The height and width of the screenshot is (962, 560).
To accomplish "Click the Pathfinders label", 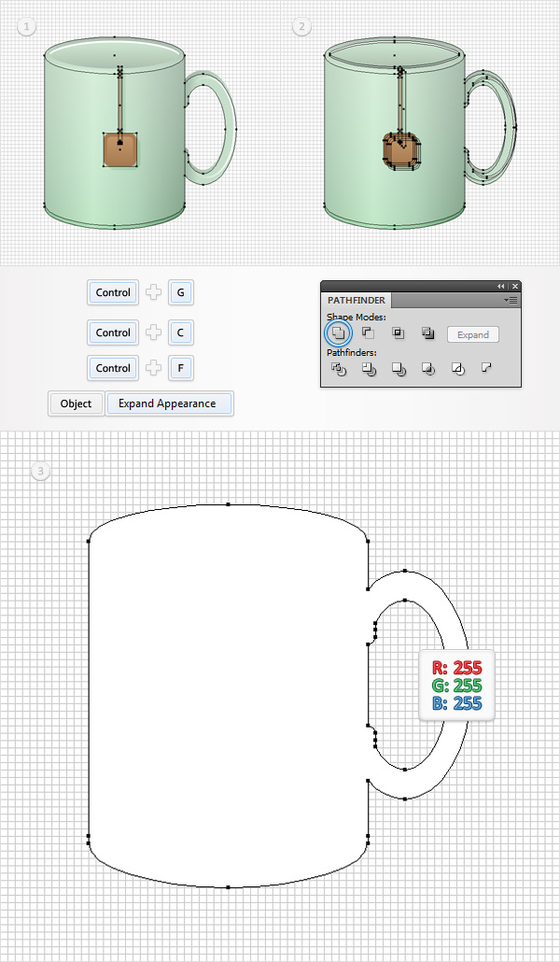I will (352, 353).
